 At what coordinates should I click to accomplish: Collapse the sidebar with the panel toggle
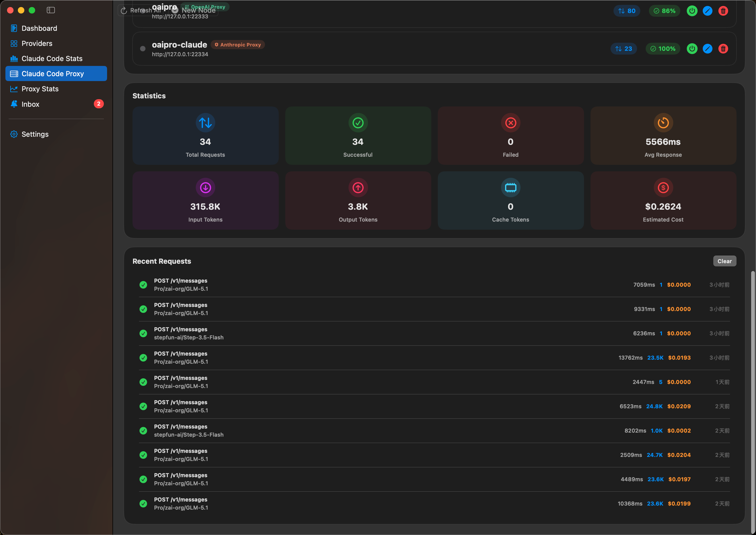click(51, 10)
